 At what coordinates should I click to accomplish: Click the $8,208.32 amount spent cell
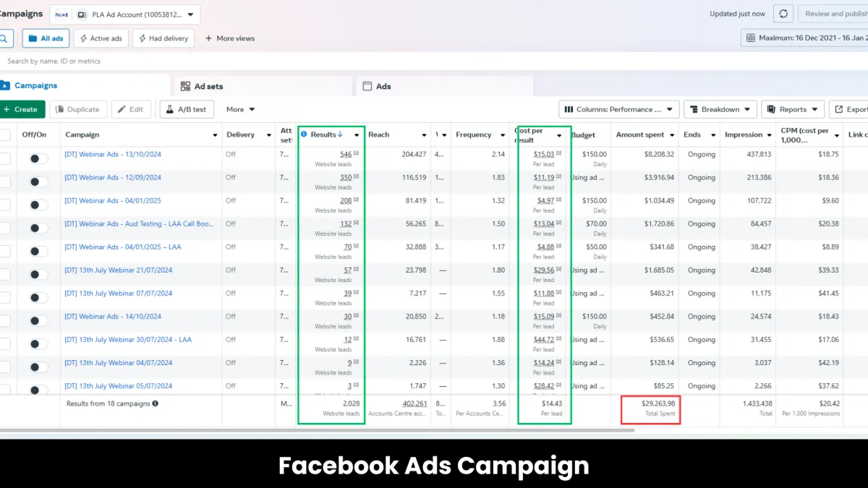tap(658, 154)
